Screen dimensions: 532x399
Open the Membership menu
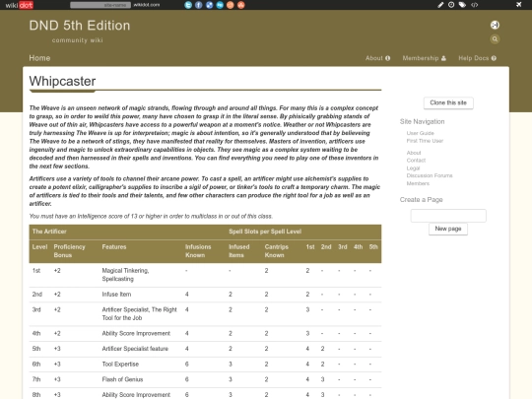[x=424, y=58]
